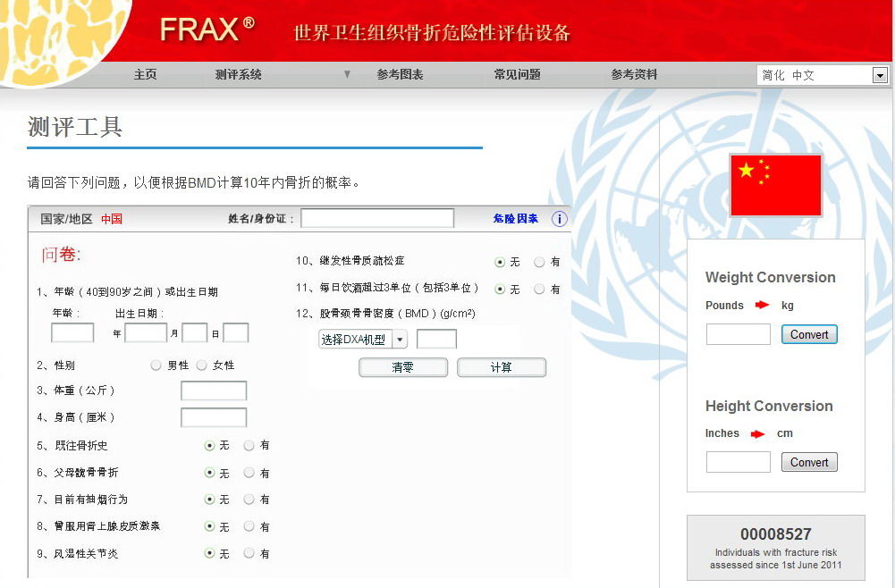Focus the 体重(公斤) input field
This screenshot has width=895, height=588.
click(214, 391)
